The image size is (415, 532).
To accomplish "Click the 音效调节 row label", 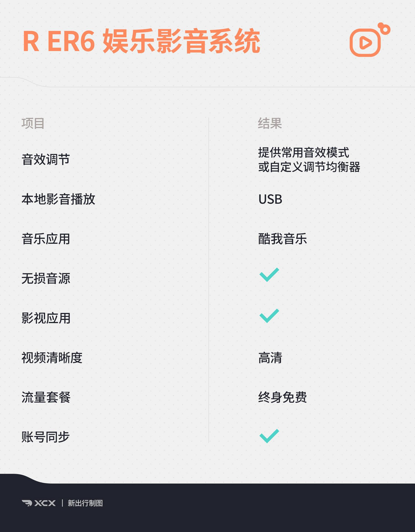I will [46, 160].
